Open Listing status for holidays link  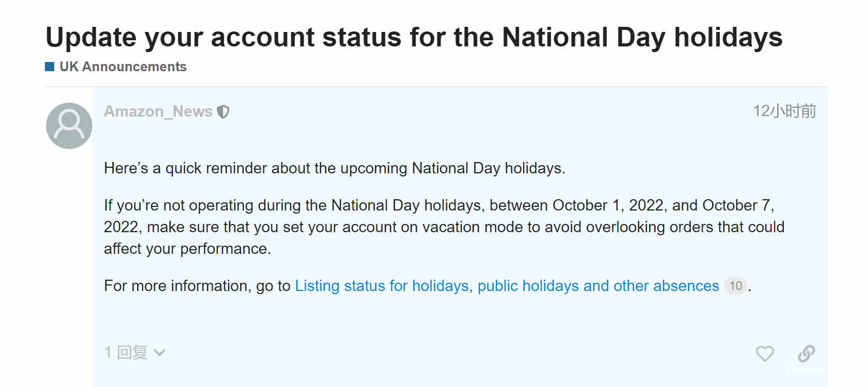pos(507,286)
